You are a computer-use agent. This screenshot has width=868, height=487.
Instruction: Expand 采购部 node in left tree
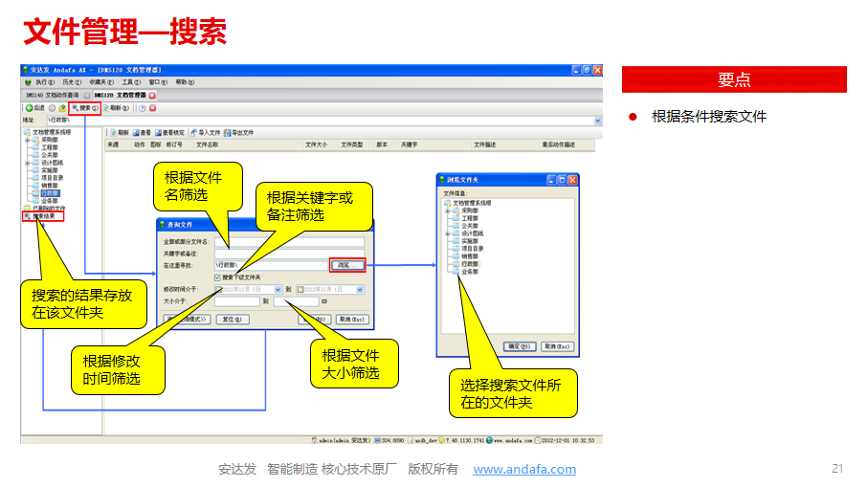click(28, 140)
